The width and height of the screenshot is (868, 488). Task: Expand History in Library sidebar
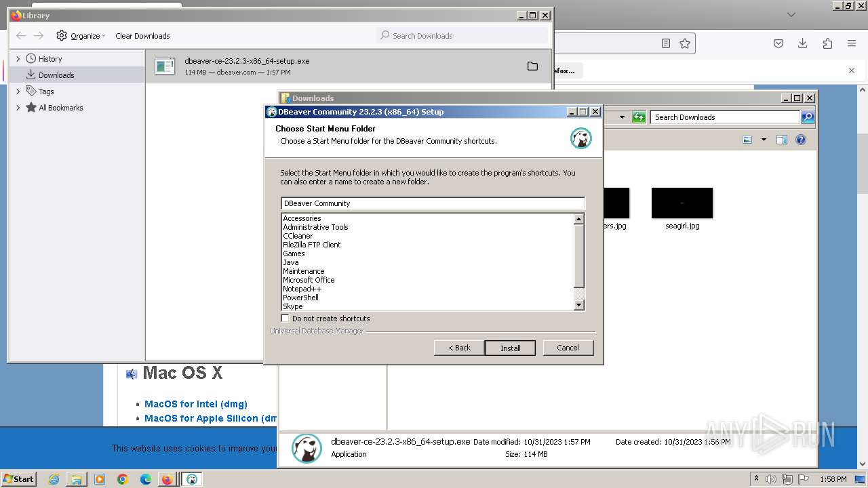18,59
